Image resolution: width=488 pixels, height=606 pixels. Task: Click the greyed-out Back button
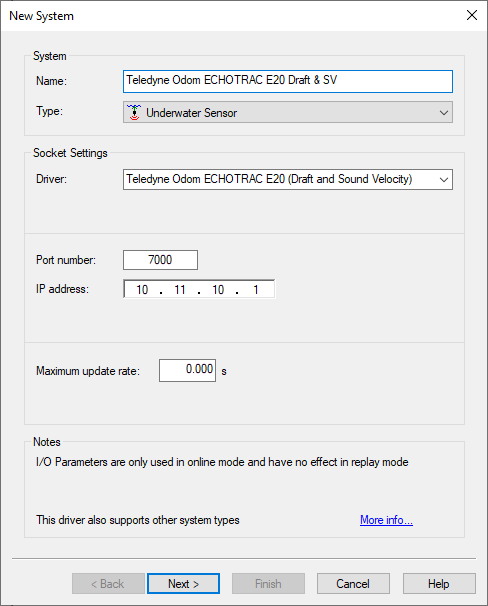tap(108, 584)
